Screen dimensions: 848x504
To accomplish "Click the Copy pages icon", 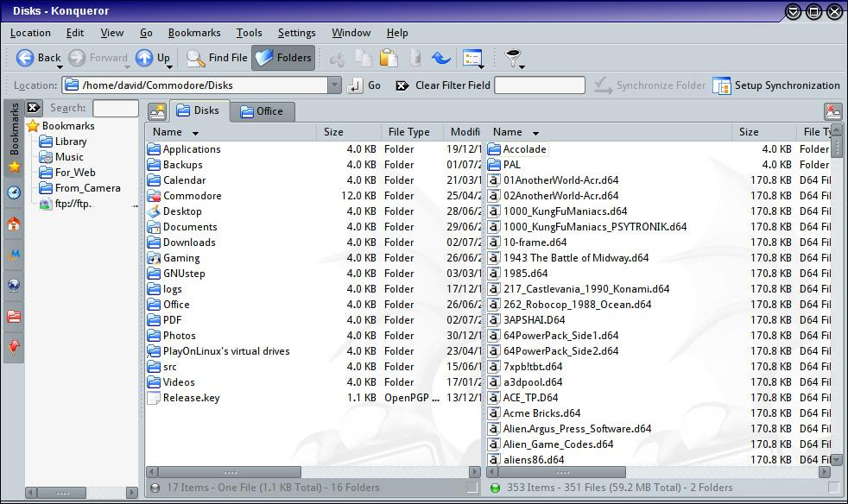I will 363,58.
